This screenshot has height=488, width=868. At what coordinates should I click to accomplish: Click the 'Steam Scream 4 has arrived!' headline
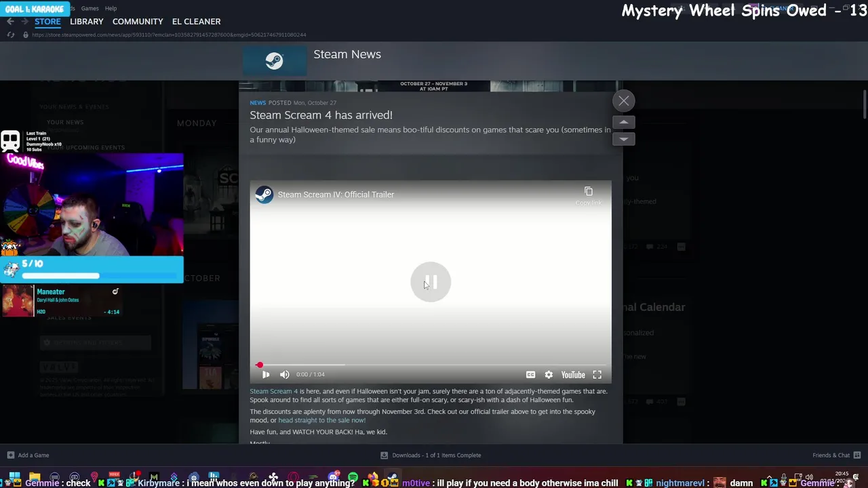pos(321,115)
